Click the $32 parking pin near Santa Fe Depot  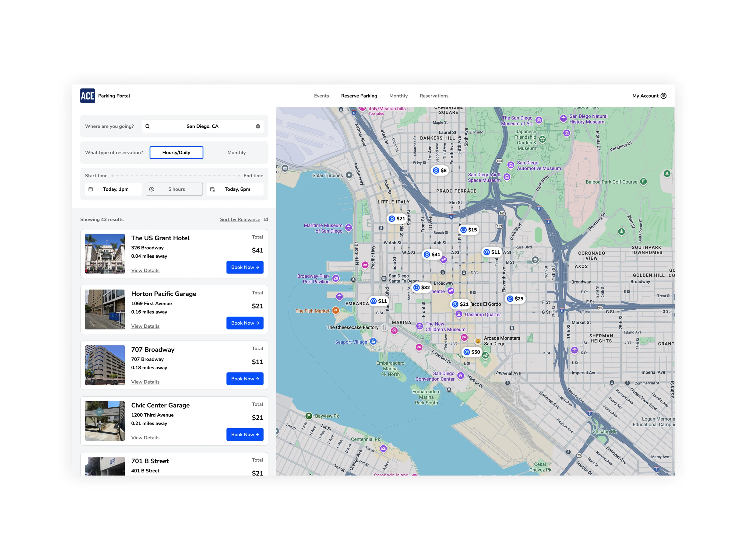click(x=421, y=287)
